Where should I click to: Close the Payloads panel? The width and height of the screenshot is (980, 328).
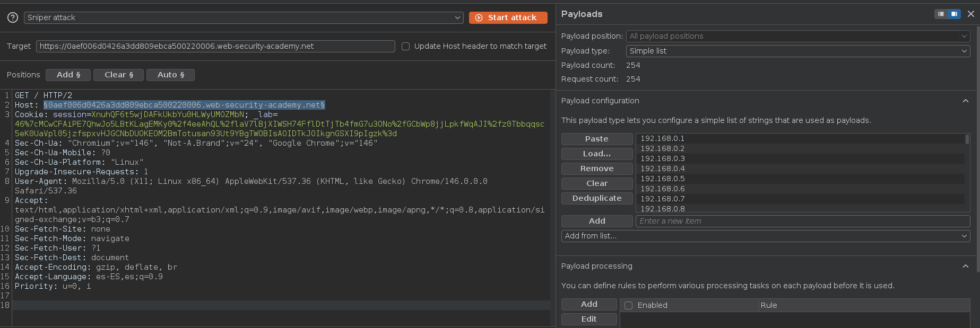pos(970,14)
